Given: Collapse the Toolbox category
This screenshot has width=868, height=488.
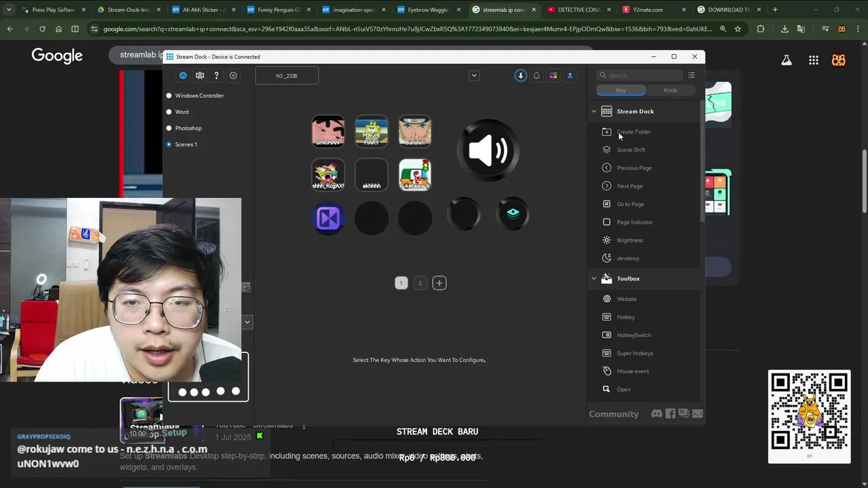Looking at the screenshot, I should pos(594,279).
